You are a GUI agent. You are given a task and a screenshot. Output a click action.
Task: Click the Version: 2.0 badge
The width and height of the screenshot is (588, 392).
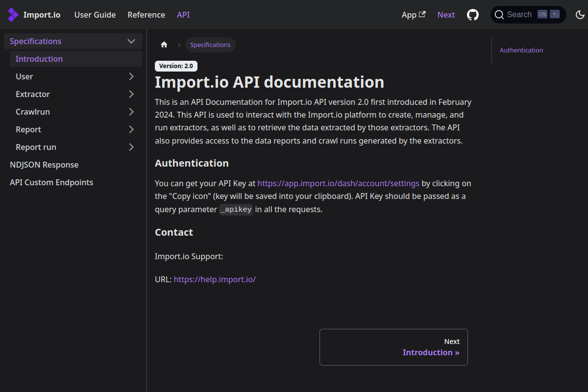pos(176,66)
